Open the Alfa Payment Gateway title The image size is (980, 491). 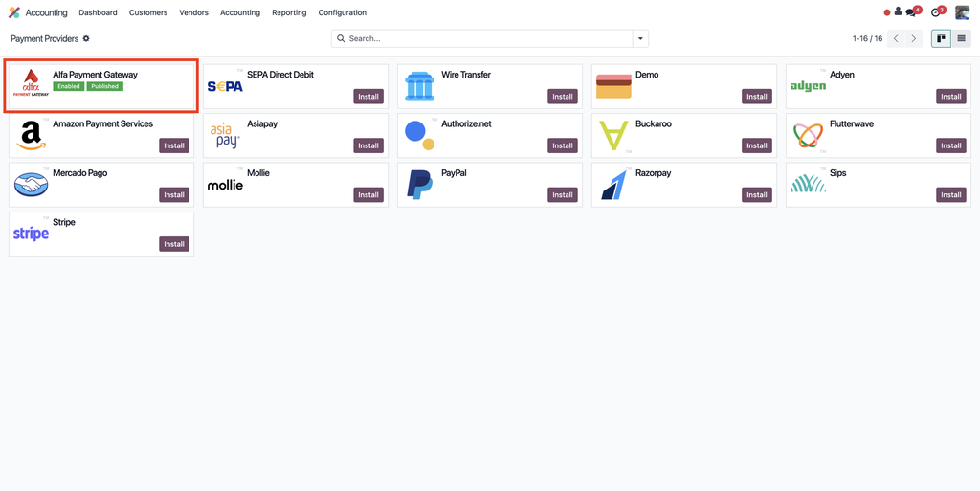click(x=95, y=75)
